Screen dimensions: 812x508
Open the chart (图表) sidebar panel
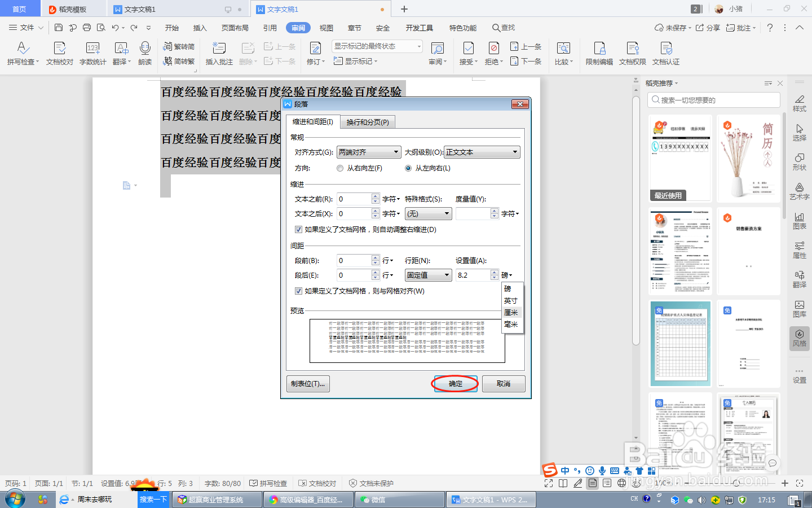[x=799, y=220]
